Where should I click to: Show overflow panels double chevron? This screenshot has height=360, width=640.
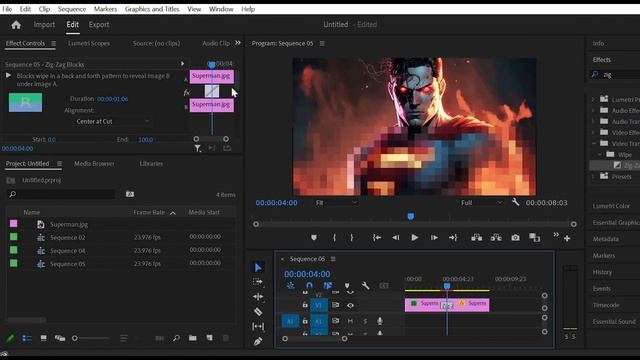238,42
